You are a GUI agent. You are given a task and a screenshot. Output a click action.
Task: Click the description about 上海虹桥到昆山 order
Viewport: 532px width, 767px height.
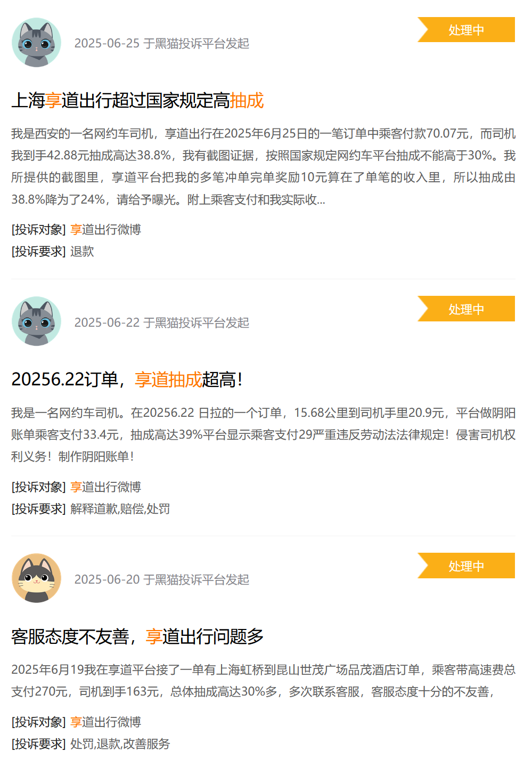tap(264, 681)
